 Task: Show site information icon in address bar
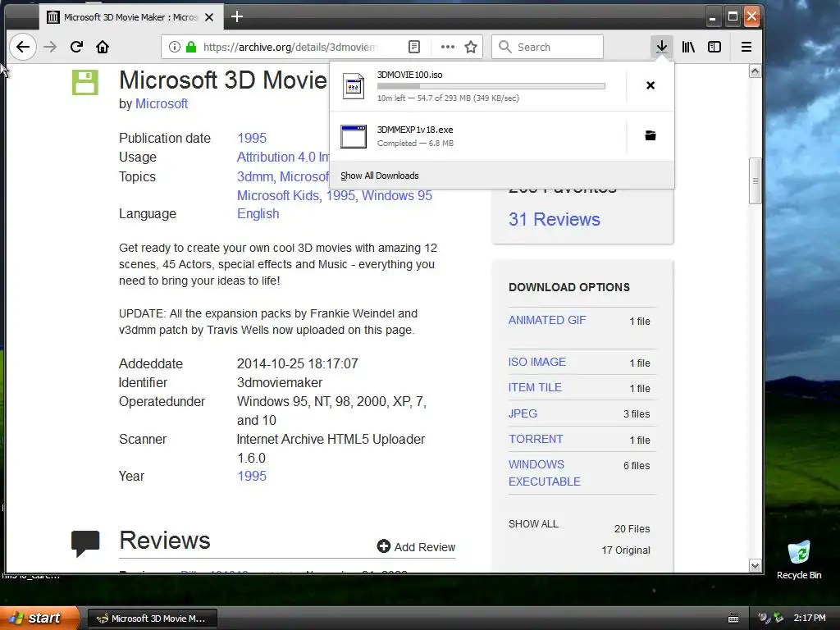pyautogui.click(x=174, y=47)
